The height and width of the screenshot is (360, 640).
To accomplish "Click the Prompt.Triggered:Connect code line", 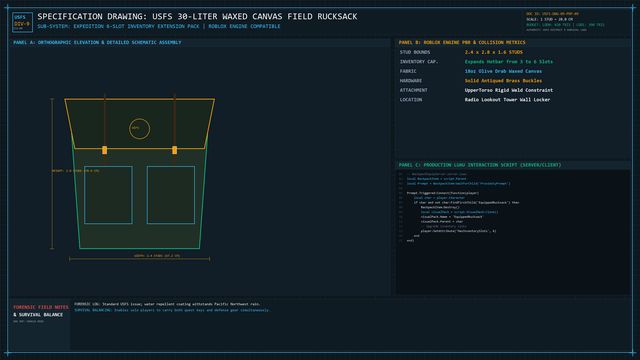I will point(443,193).
